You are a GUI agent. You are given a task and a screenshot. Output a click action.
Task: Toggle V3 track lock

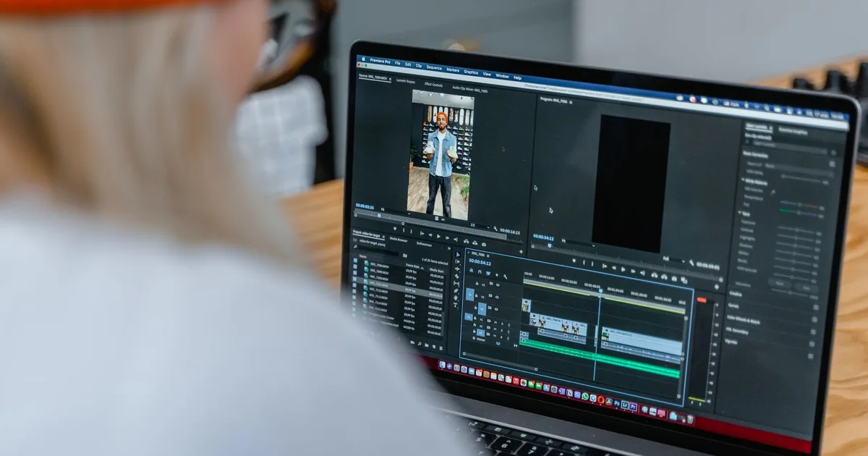coord(477,284)
